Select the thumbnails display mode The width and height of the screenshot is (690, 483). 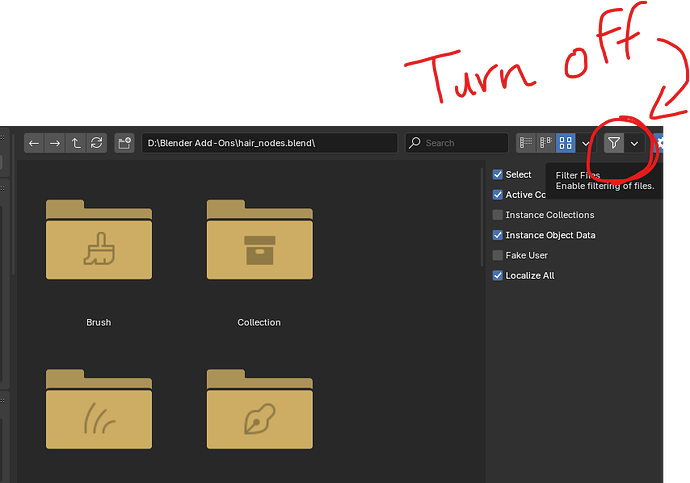(x=565, y=143)
